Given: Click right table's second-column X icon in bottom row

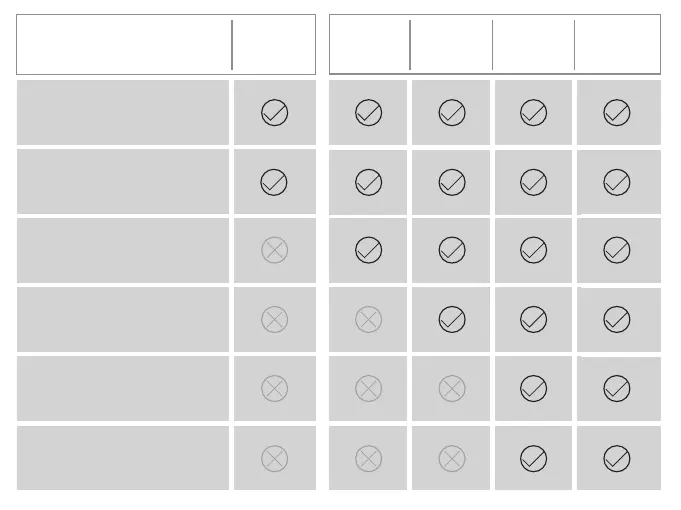Looking at the screenshot, I should click(452, 459).
